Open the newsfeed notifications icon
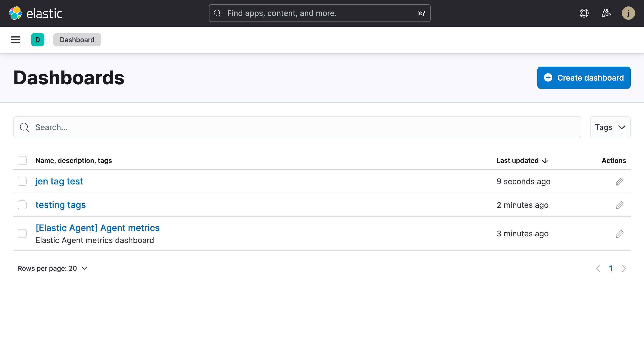Viewport: 644px width, 364px height. coord(606,13)
